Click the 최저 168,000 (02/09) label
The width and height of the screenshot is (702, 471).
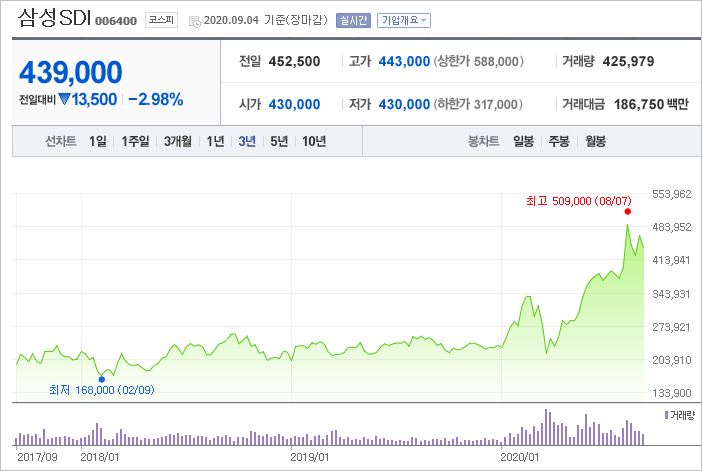pyautogui.click(x=102, y=390)
